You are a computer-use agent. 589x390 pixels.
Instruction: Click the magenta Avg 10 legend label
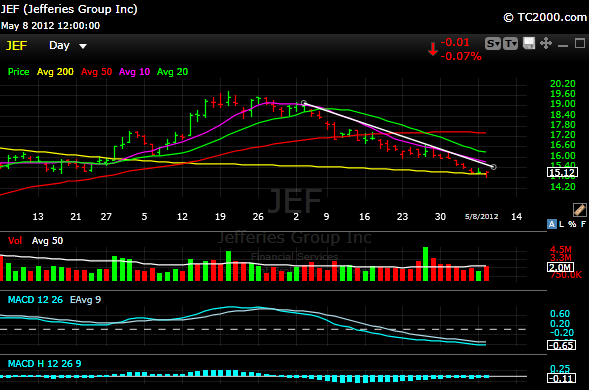pyautogui.click(x=134, y=72)
